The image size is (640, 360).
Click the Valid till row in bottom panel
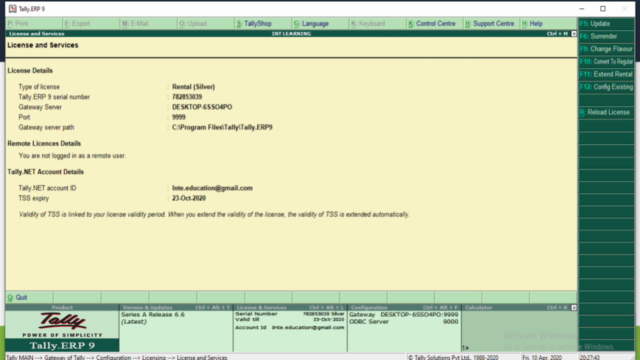tap(290, 320)
